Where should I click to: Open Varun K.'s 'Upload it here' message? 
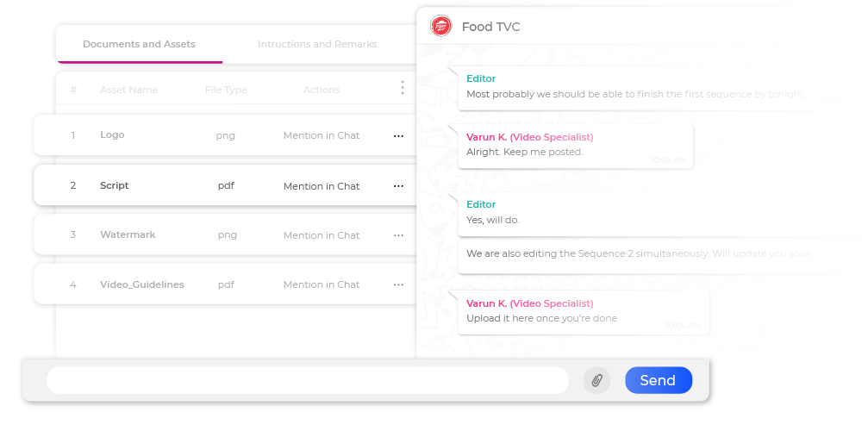[x=584, y=313]
